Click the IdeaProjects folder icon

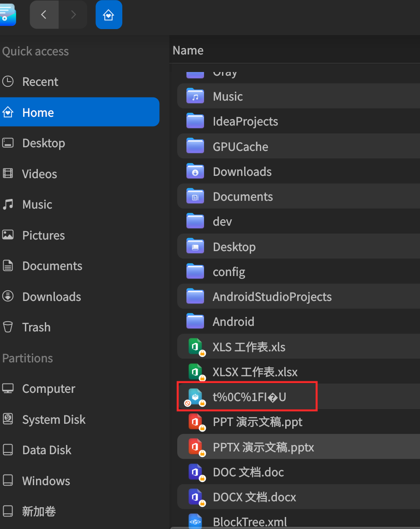point(195,121)
